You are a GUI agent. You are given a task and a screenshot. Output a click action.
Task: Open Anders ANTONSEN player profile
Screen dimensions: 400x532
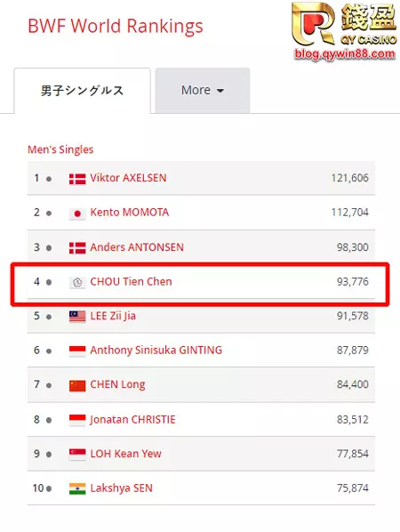tap(137, 247)
